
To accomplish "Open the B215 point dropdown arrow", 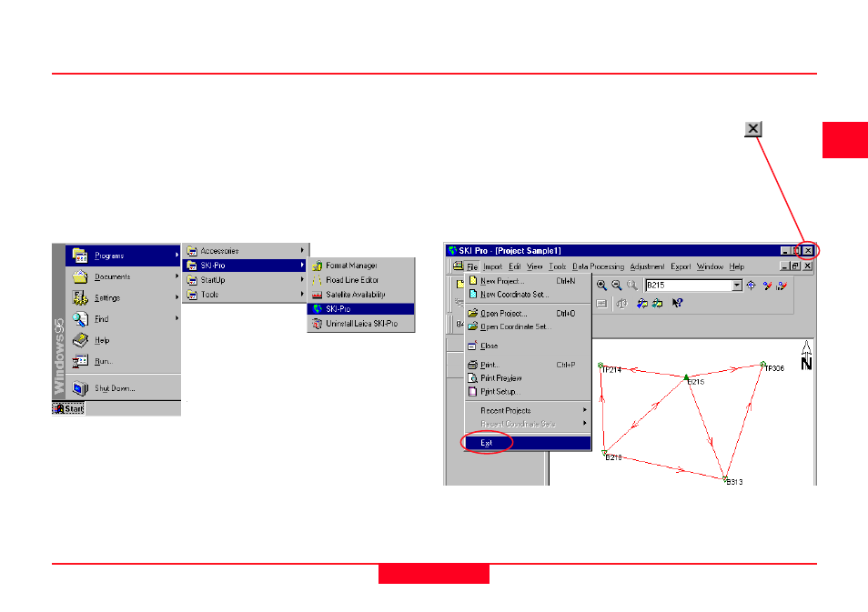I will (737, 286).
